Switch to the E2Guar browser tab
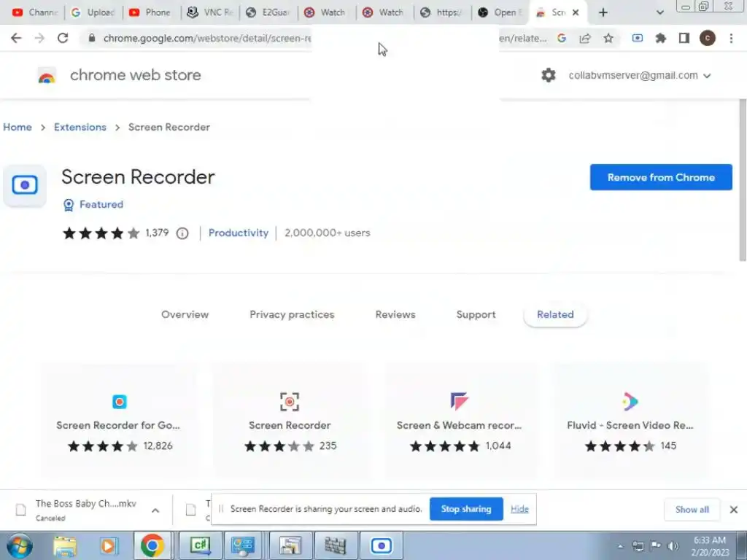The height and width of the screenshot is (560, 747). (x=268, y=12)
